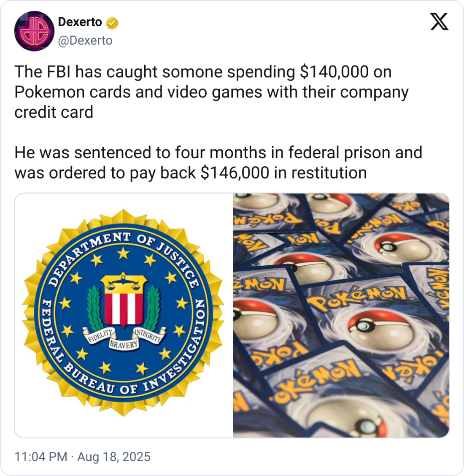Click the gold verified badge
The width and height of the screenshot is (464, 476).
pyautogui.click(x=112, y=23)
